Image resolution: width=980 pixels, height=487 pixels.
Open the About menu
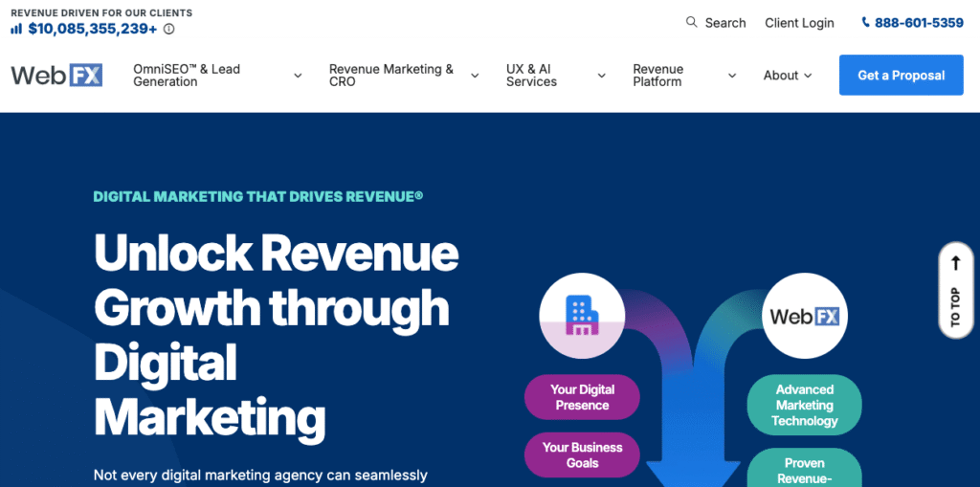tap(781, 76)
